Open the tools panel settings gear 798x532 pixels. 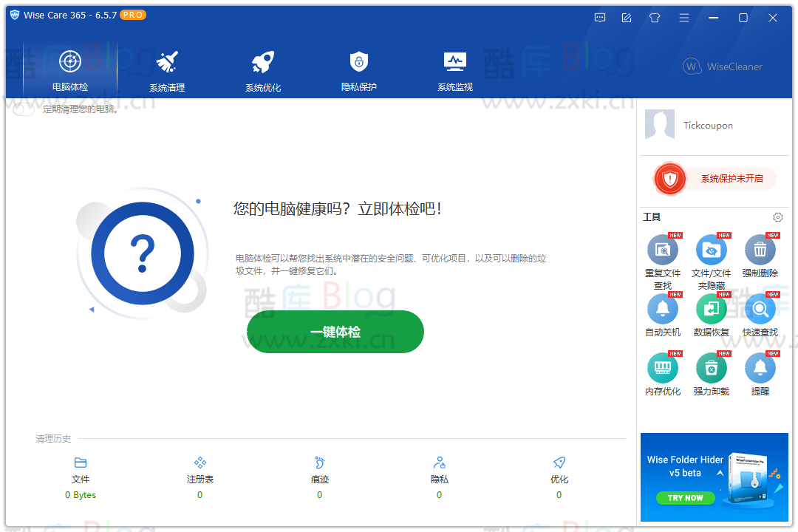point(777,217)
